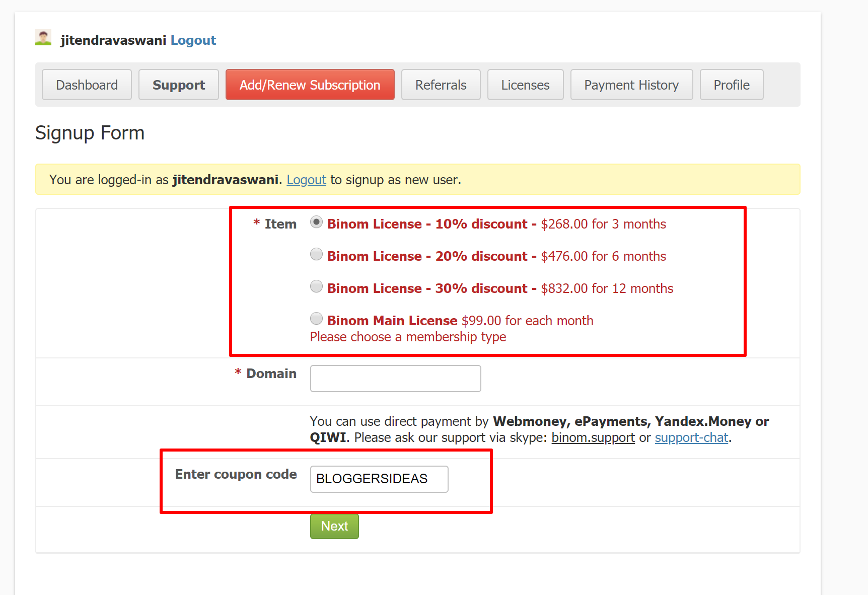Click the support-chat link
868x595 pixels.
[x=691, y=437]
